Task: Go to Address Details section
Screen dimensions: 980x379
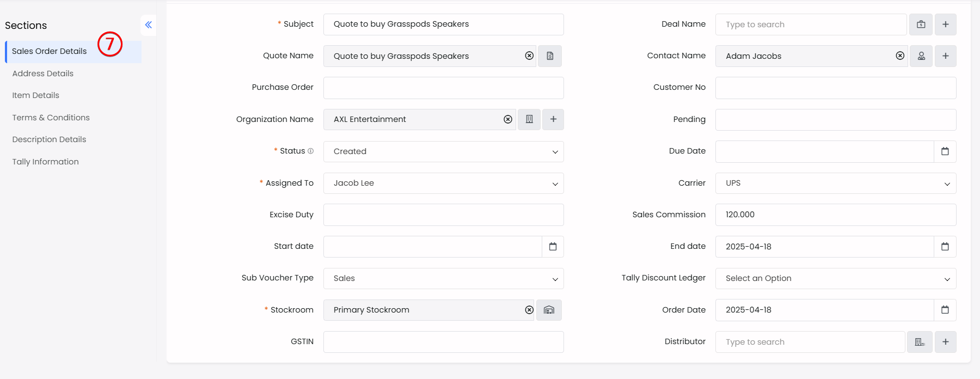Action: 43,74
